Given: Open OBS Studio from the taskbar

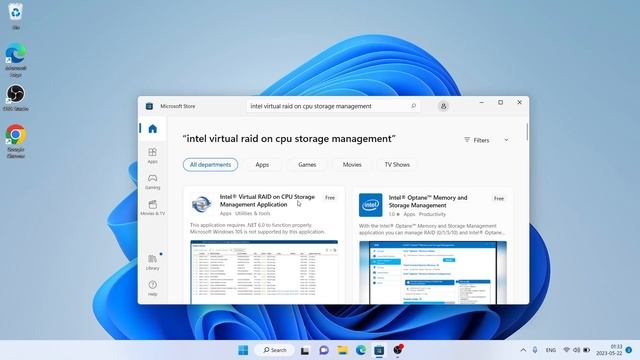Looking at the screenshot, I should [x=398, y=350].
